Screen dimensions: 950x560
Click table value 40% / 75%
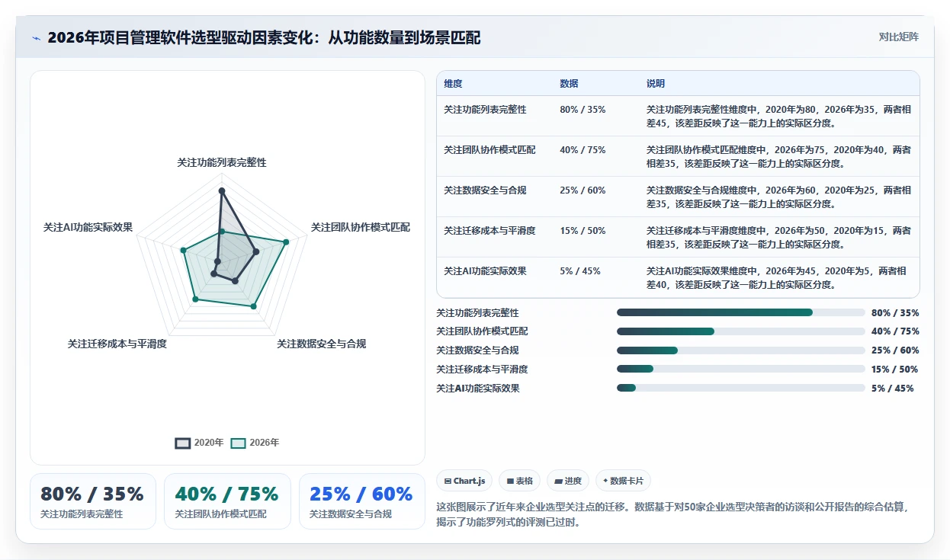pos(583,150)
